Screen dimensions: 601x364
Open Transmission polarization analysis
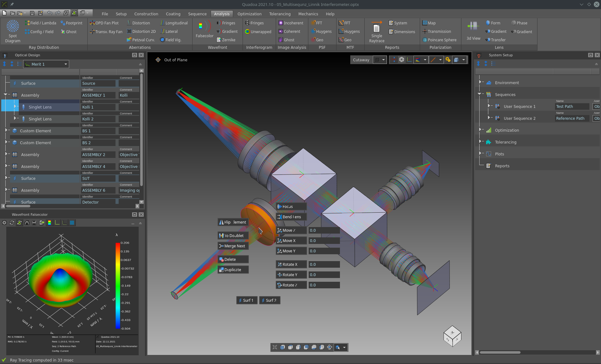pyautogui.click(x=437, y=32)
